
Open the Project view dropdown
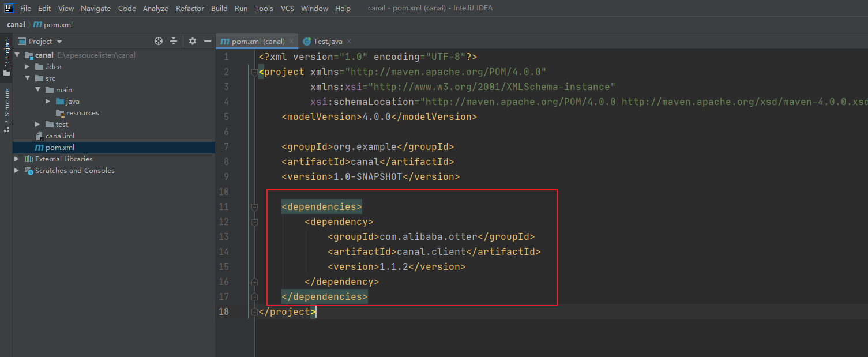[x=40, y=42]
